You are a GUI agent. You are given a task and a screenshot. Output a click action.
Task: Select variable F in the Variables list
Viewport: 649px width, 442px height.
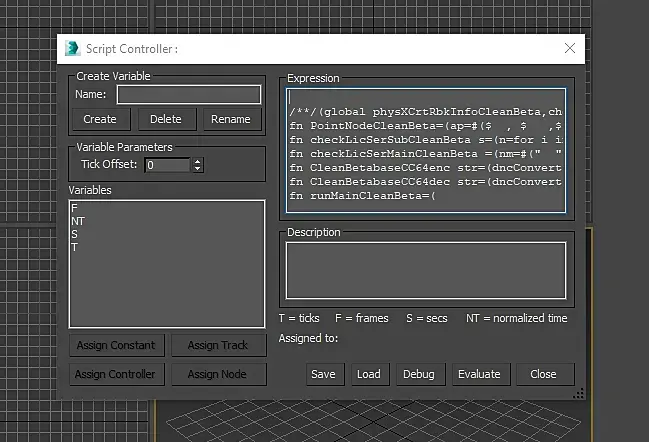click(75, 208)
